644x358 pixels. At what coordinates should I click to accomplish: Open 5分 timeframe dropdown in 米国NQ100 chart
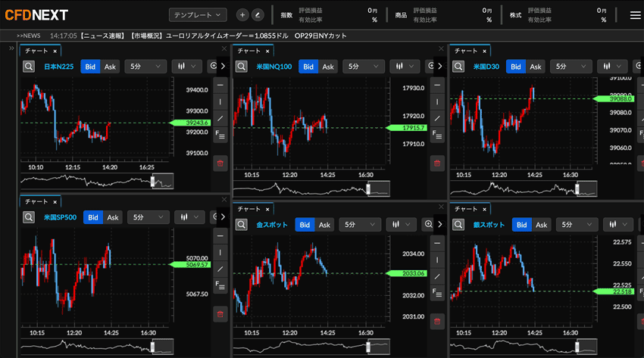tap(364, 67)
